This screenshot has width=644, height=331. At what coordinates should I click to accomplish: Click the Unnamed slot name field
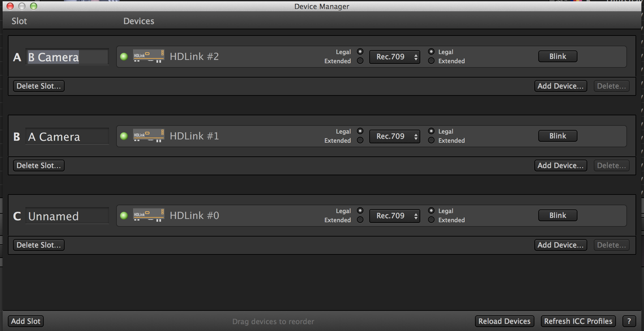(x=67, y=215)
